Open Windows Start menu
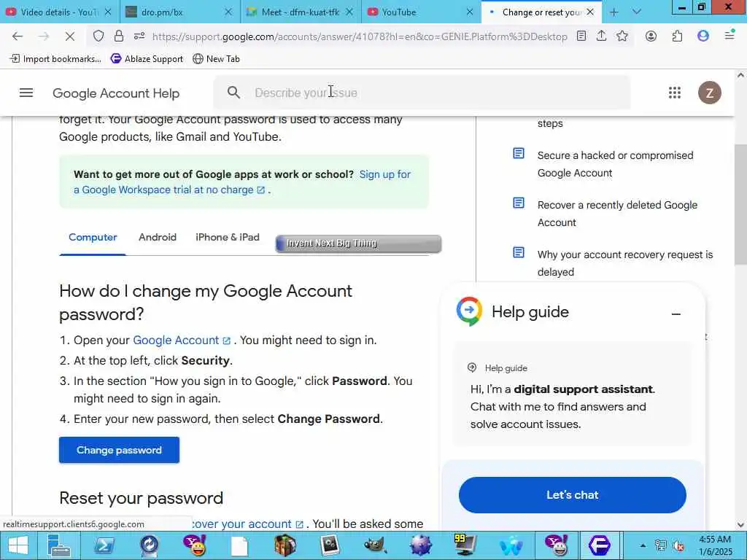 [x=18, y=545]
